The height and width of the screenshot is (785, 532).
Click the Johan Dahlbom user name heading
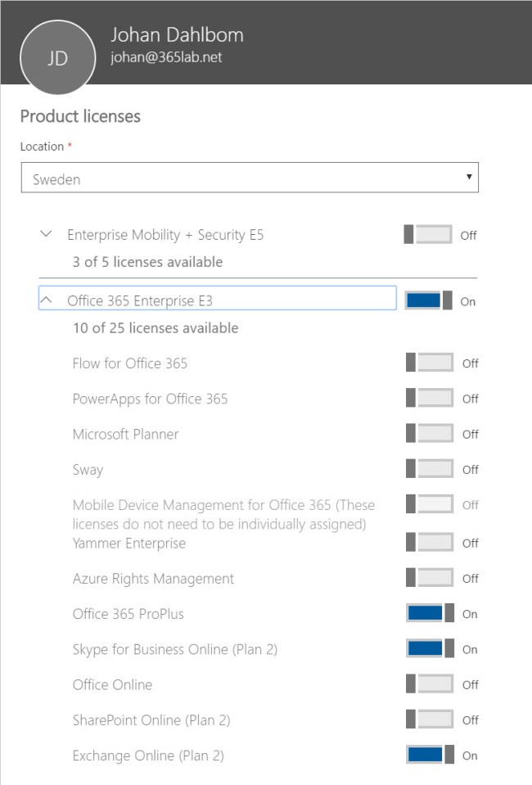pos(177,35)
